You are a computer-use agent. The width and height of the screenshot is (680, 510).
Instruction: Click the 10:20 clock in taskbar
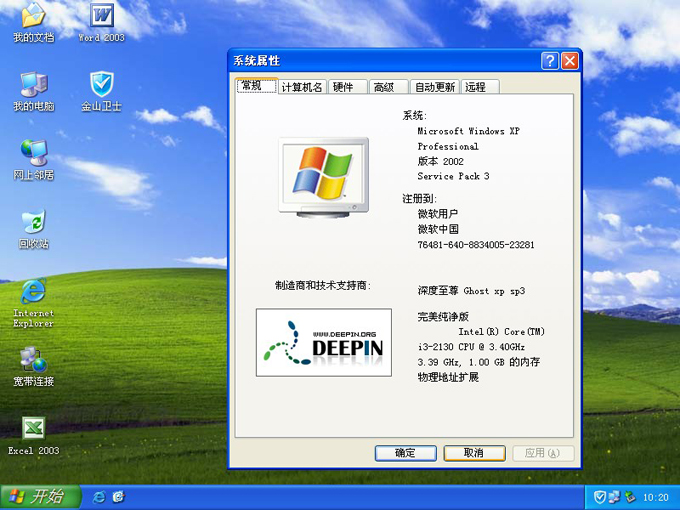pos(655,497)
